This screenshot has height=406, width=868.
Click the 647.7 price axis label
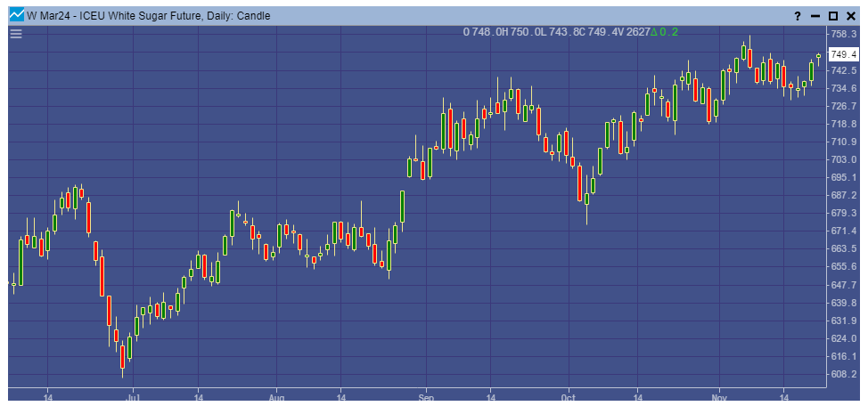click(x=843, y=285)
